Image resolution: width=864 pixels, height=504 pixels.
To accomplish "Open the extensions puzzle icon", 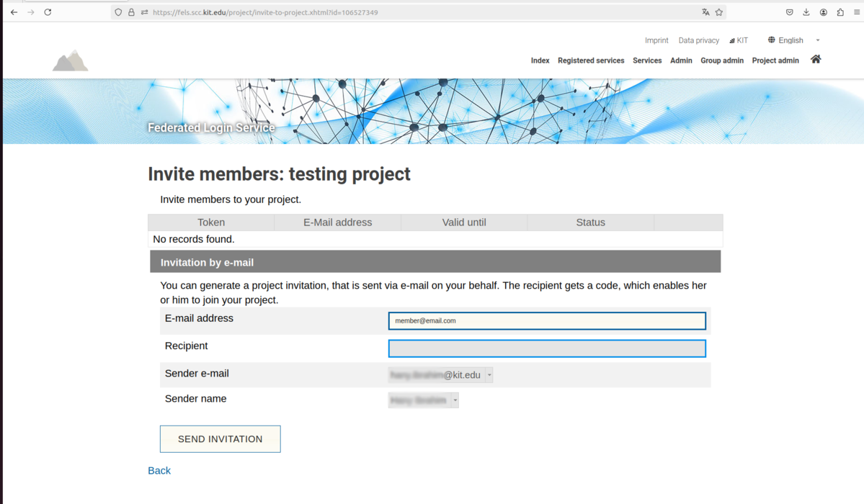I will pyautogui.click(x=840, y=12).
